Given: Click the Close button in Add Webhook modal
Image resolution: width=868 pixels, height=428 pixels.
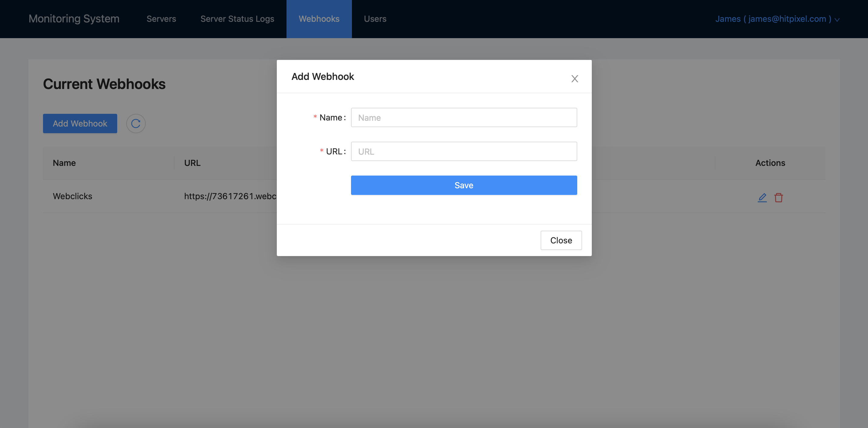Looking at the screenshot, I should click(561, 240).
